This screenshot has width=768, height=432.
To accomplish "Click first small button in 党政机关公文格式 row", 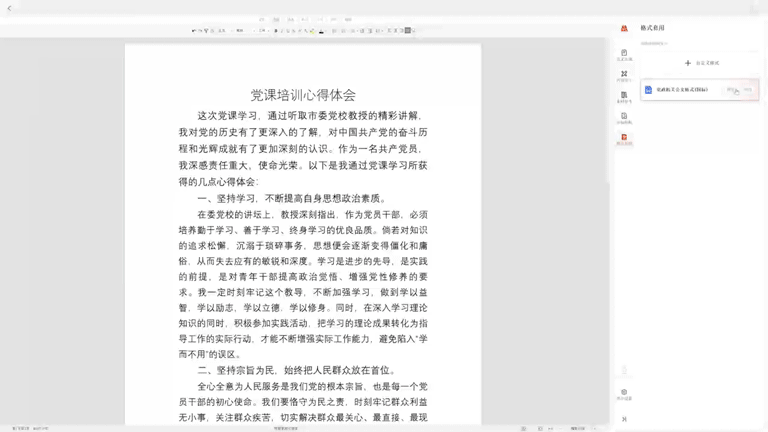I will pos(732,90).
